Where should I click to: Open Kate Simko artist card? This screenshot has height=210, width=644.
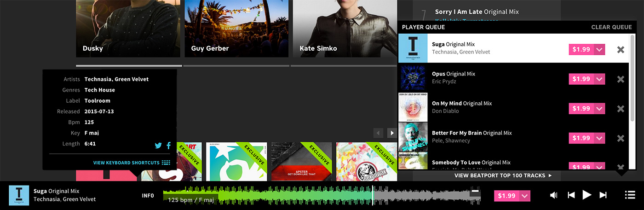[345, 29]
